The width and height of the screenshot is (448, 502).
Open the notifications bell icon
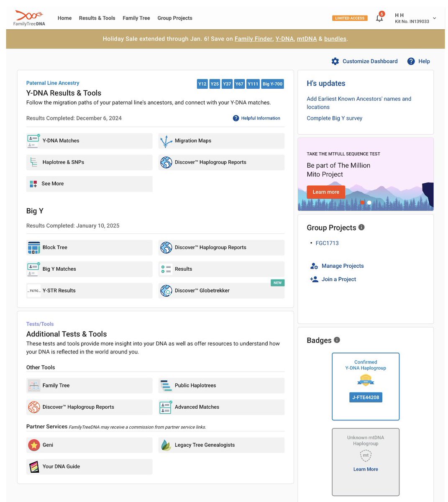tap(379, 18)
